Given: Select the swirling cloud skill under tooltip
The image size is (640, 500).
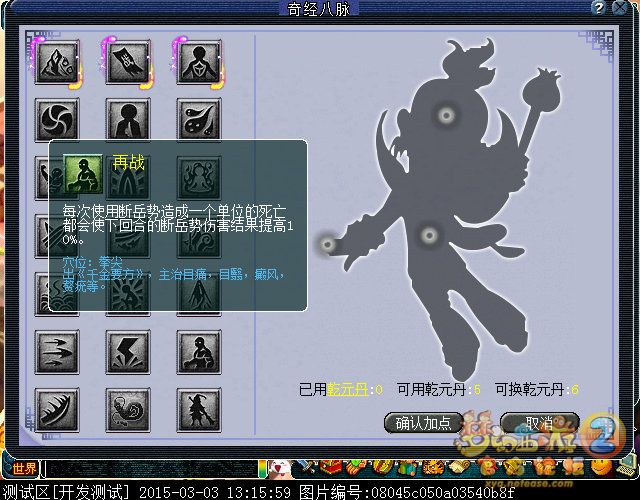Looking at the screenshot, I should click(x=199, y=236).
